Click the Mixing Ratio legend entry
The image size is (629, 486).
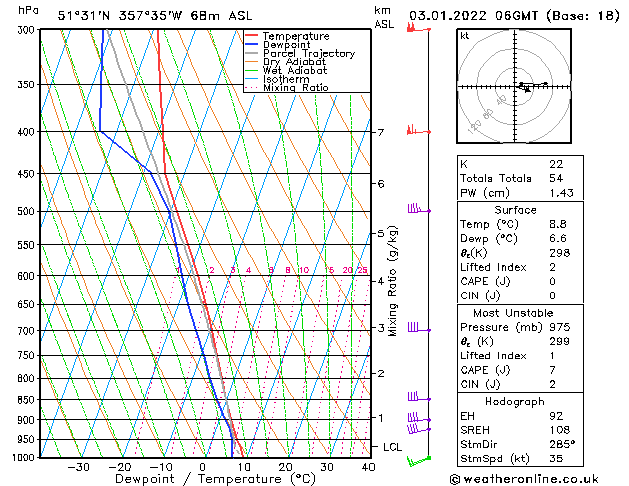coord(296,88)
